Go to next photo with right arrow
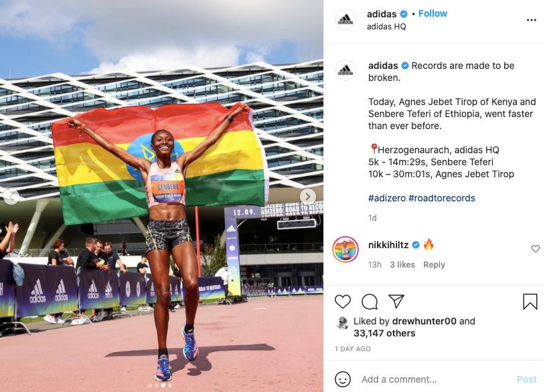Viewport: 545px width, 392px height. (x=308, y=196)
